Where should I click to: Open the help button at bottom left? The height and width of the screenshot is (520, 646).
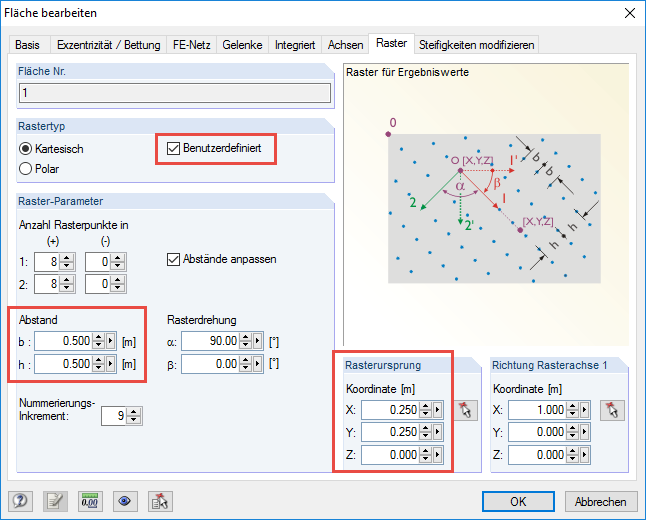[x=20, y=501]
